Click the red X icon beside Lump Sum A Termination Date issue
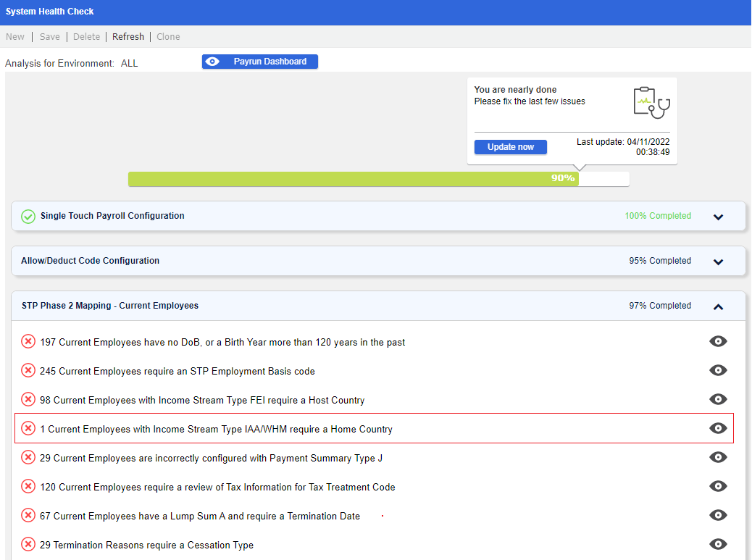The height and width of the screenshot is (560, 752). tap(28, 515)
